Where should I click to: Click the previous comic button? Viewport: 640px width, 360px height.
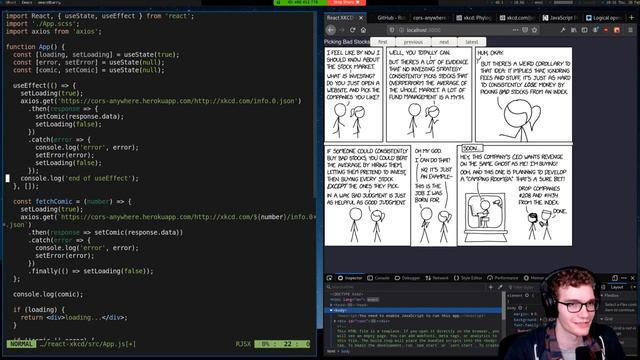413,42
